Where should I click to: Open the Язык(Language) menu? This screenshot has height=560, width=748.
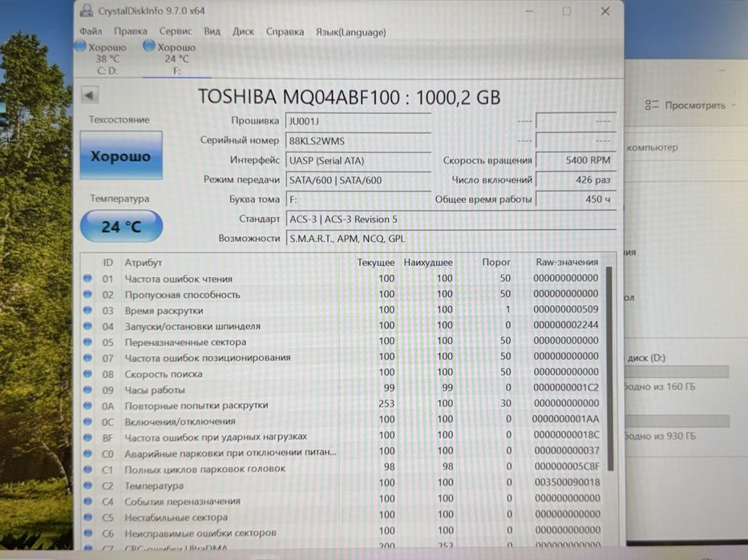(351, 32)
